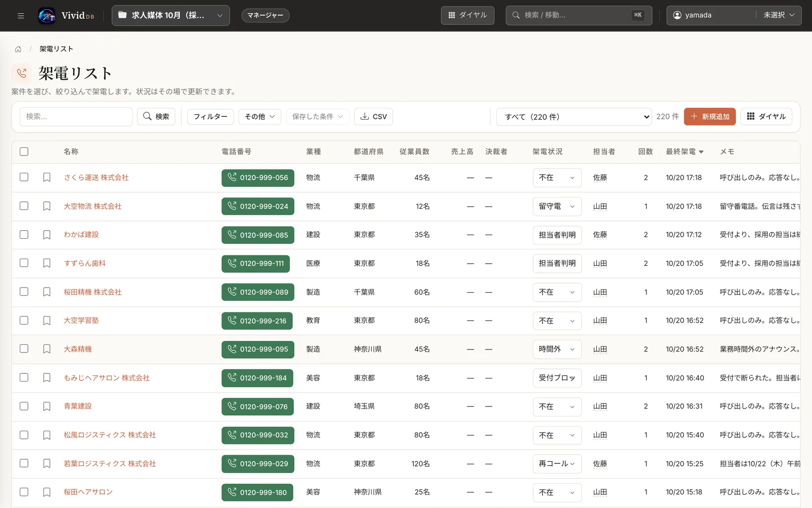Bookmark the 若葉ロジスティクス 株式会社 row
This screenshot has width=812, height=508.
tap(47, 464)
